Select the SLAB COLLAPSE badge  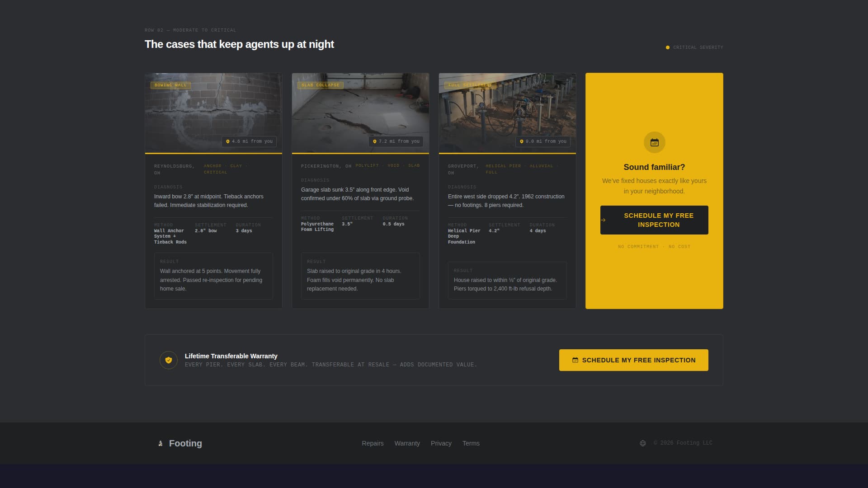pyautogui.click(x=321, y=85)
